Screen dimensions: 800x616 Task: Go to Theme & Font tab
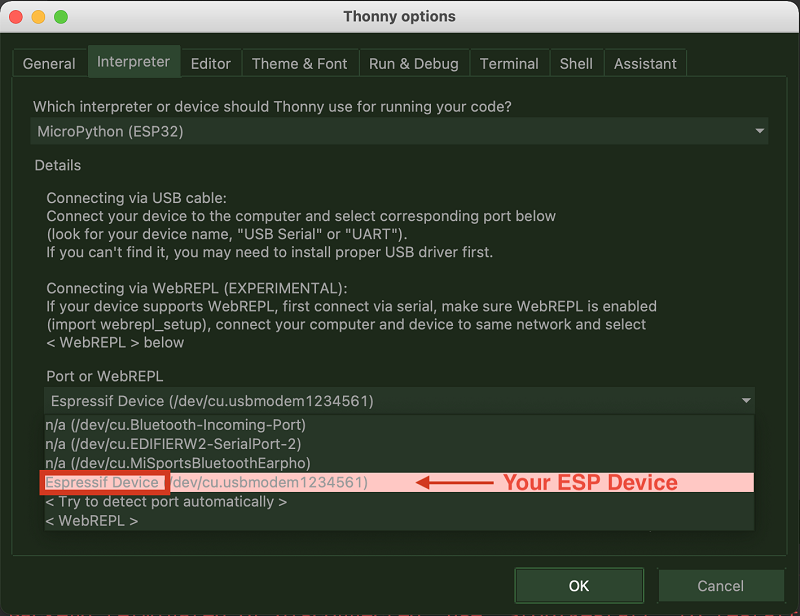[299, 63]
